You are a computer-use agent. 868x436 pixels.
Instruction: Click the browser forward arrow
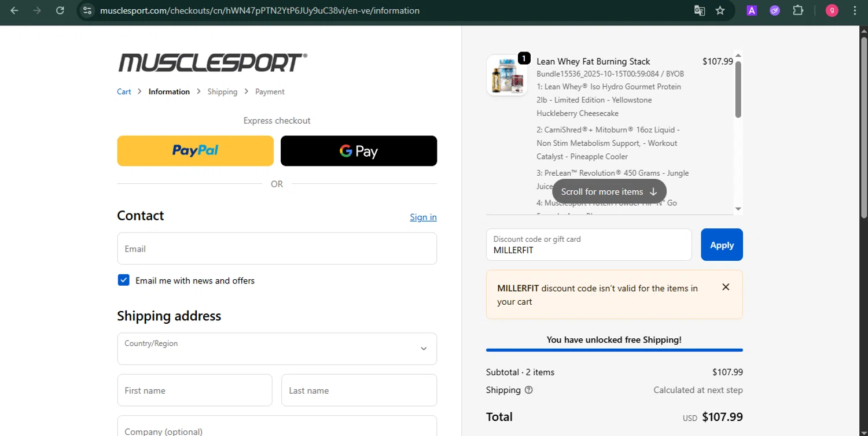pos(37,10)
